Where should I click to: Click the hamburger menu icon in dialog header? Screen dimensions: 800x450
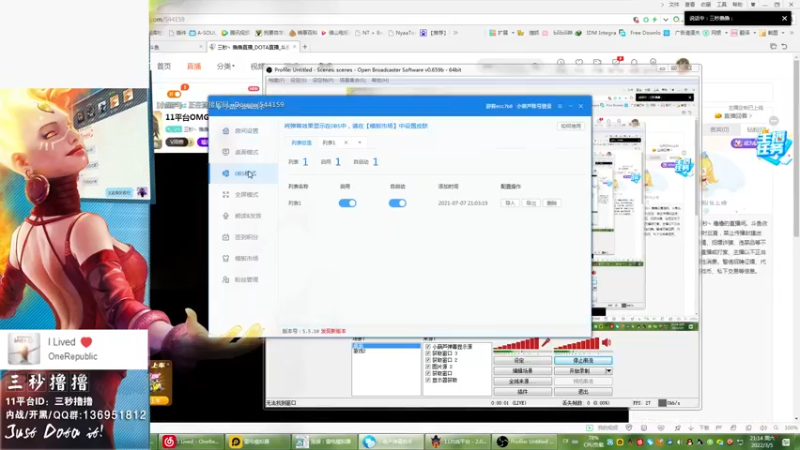(560, 106)
